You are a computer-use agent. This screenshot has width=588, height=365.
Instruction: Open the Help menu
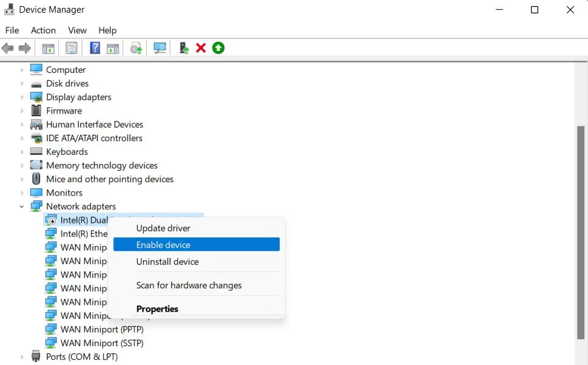tap(107, 30)
